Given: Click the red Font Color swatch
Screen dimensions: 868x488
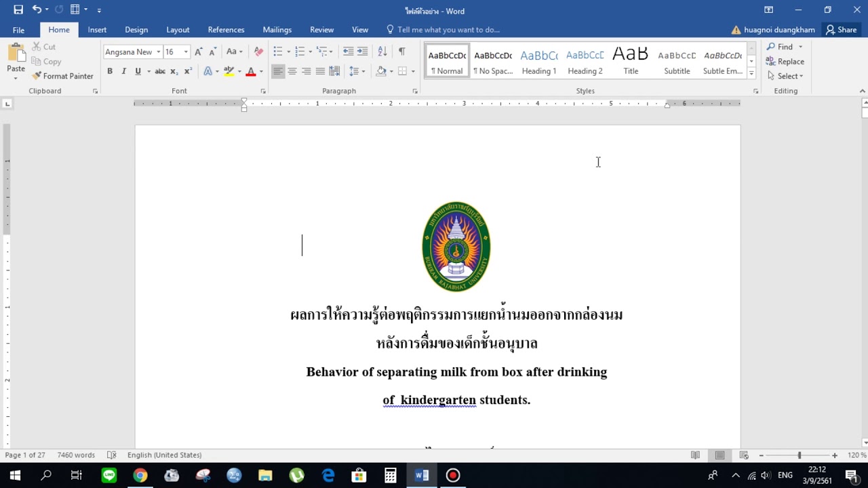Looking at the screenshot, I should tap(251, 71).
